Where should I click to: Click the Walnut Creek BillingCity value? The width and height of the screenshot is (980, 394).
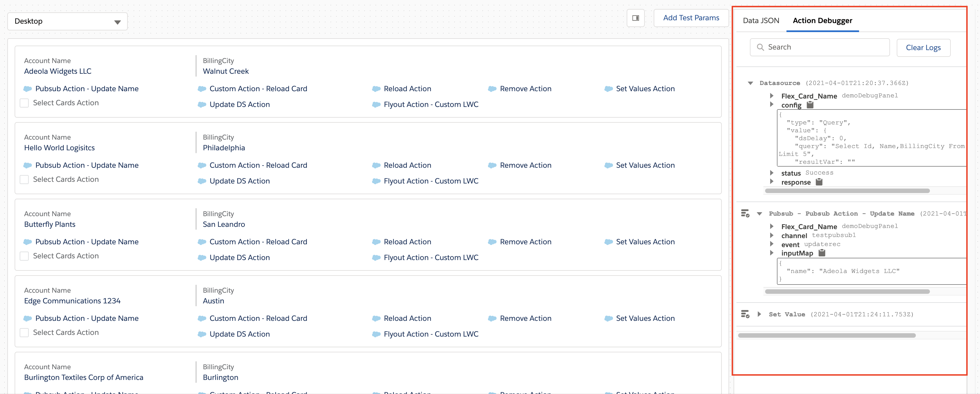(x=226, y=71)
